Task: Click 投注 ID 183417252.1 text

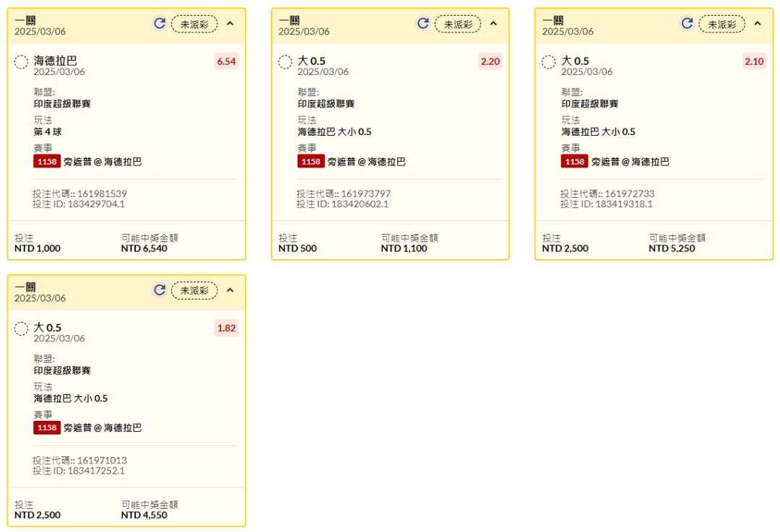Action: (79, 471)
